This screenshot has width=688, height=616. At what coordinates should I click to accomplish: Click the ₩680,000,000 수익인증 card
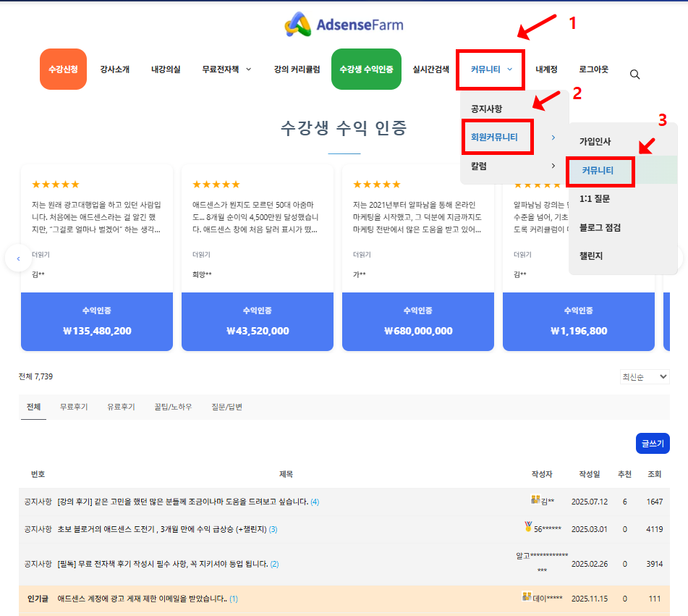coord(418,322)
